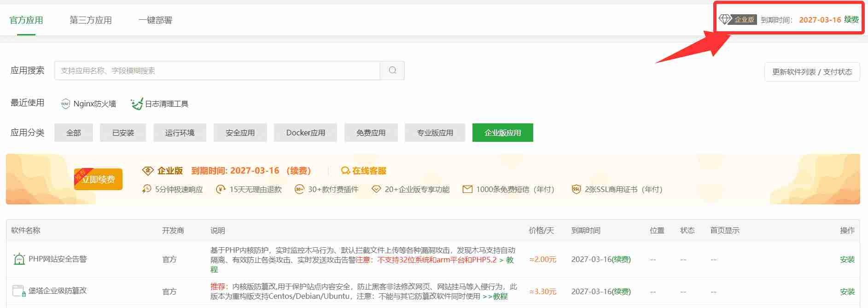
Task: Switch to 官方应用 tab
Action: click(x=26, y=20)
